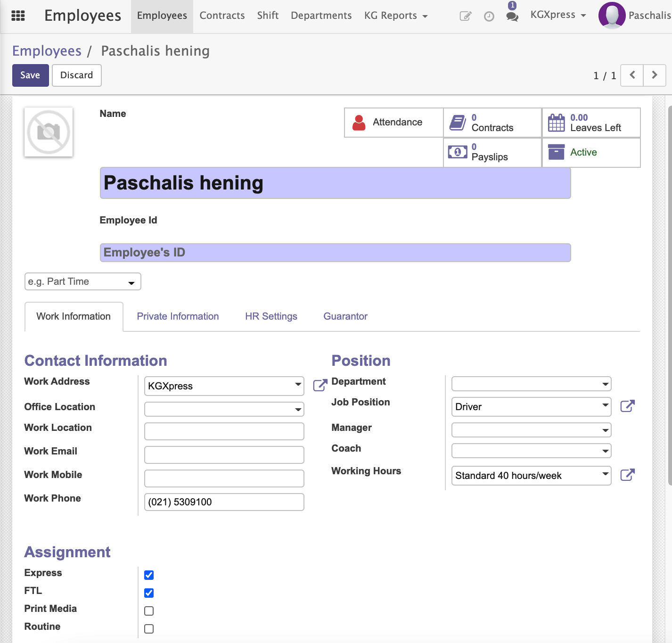Click the name field Paschalis hening
Viewport: 672px width, 643px height.
click(x=335, y=183)
